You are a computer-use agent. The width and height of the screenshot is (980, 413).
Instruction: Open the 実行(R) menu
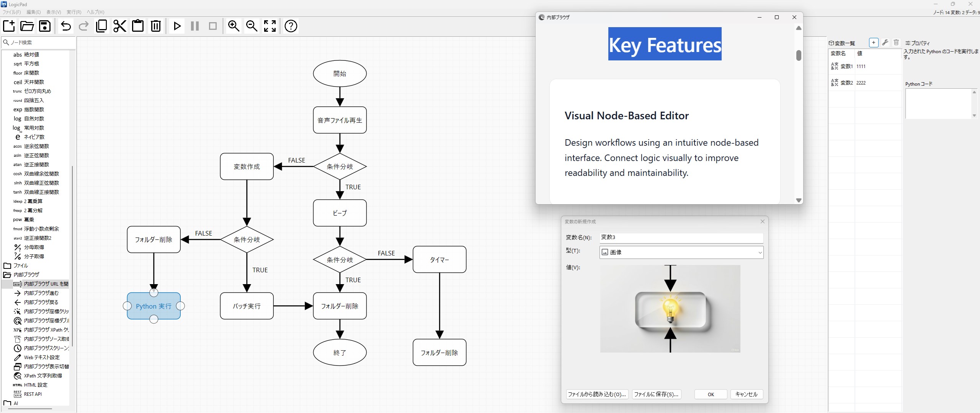tap(74, 12)
